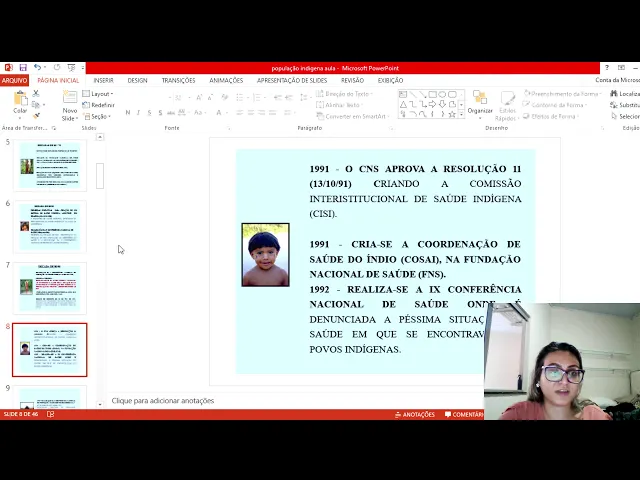
Task: Open the ANIMAÇÕES ribbon tab
Action: 226,80
